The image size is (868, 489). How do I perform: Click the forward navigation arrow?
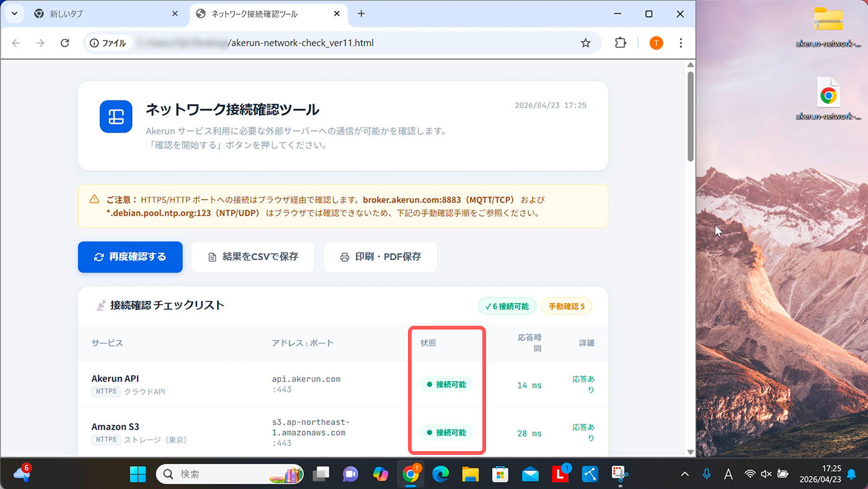(40, 43)
